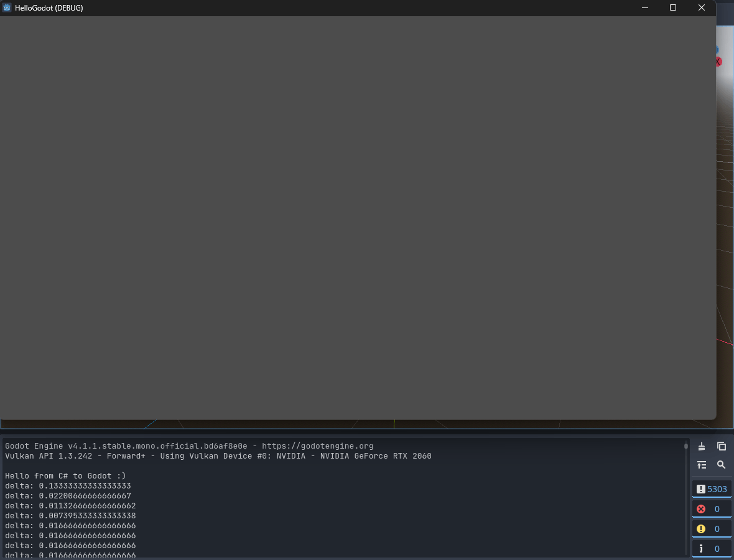Viewport: 734px width, 560px height.
Task: Click the X axis of the editor viewport gizmo
Action: click(718, 62)
